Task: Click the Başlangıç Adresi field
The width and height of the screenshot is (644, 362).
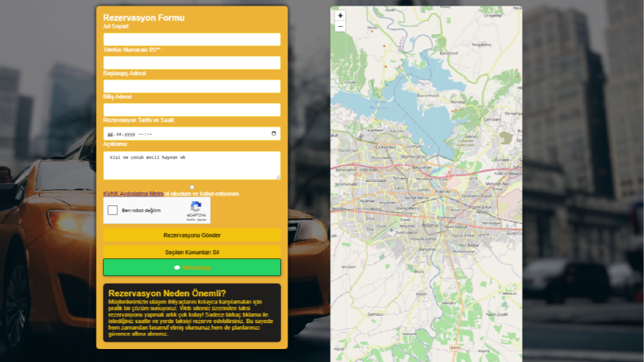Action: coord(192,86)
